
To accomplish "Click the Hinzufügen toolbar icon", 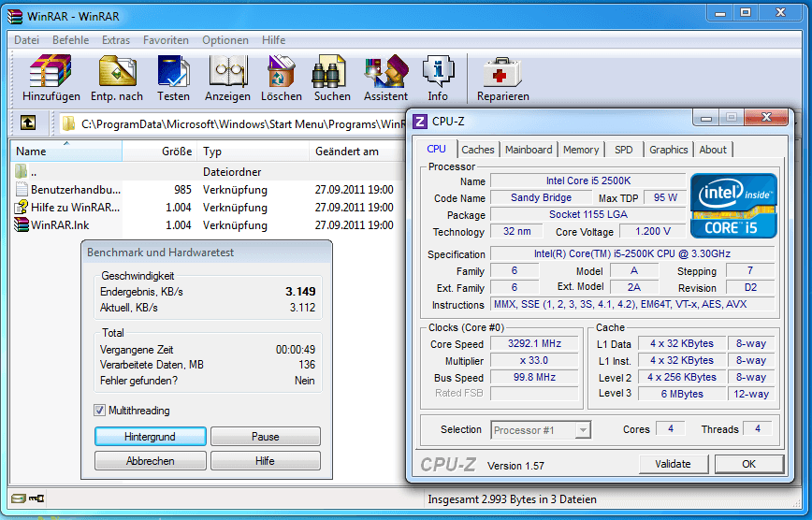I will coord(51,71).
